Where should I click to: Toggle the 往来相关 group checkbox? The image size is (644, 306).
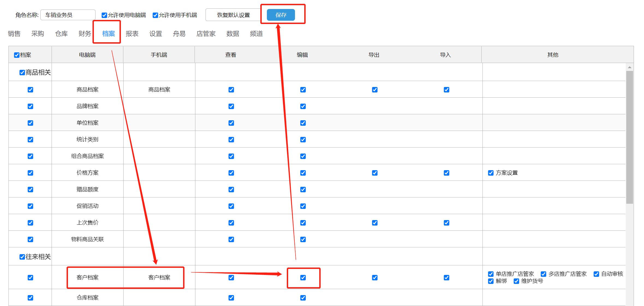(22, 257)
